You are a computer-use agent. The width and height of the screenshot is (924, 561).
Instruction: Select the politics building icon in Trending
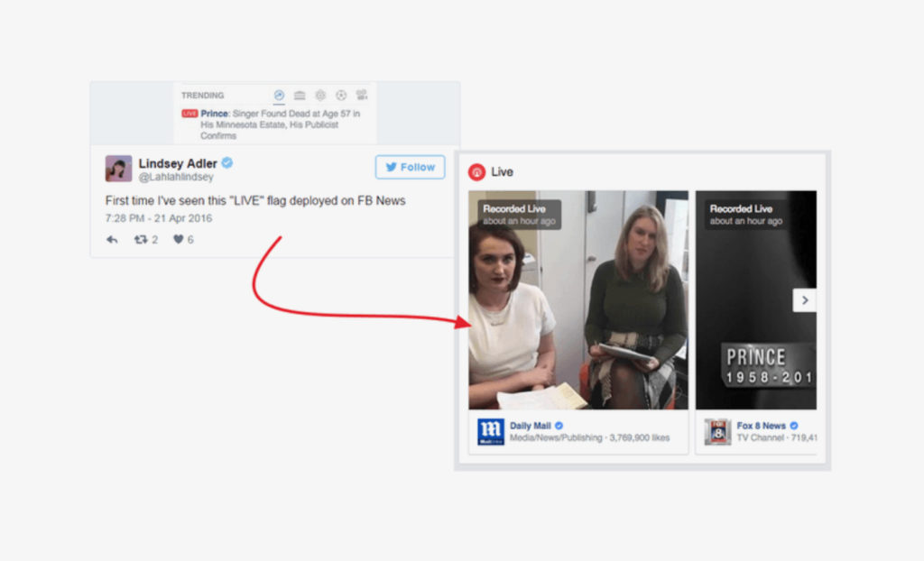300,96
